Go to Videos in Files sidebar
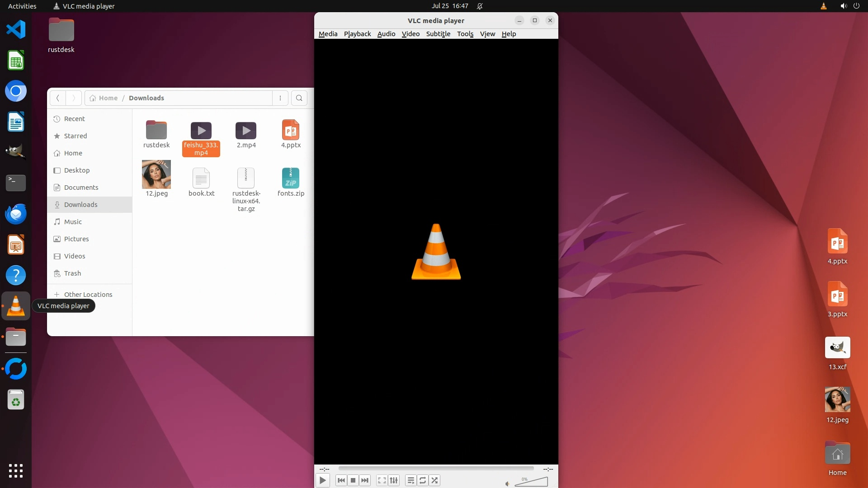The height and width of the screenshot is (488, 868). point(75,256)
